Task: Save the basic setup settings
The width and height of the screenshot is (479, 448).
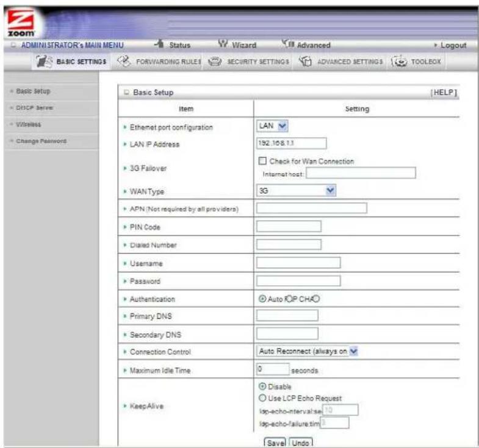Action: click(x=276, y=443)
